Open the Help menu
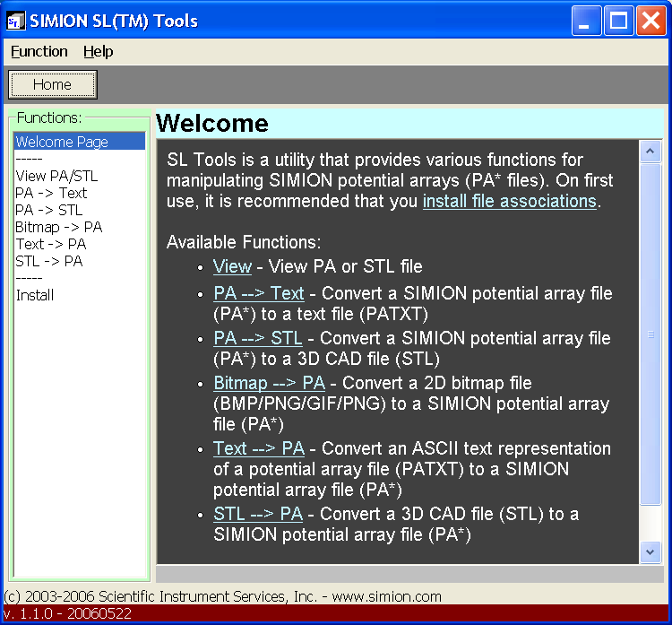This screenshot has width=672, height=625. [x=99, y=51]
